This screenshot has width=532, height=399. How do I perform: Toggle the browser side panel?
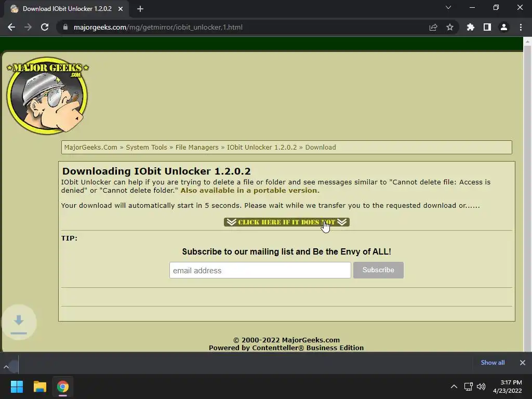click(x=487, y=27)
